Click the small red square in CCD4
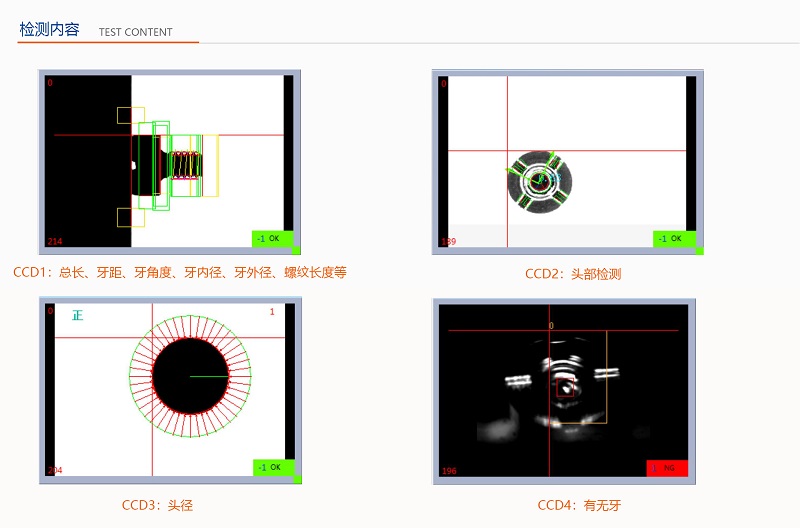 pos(565,388)
